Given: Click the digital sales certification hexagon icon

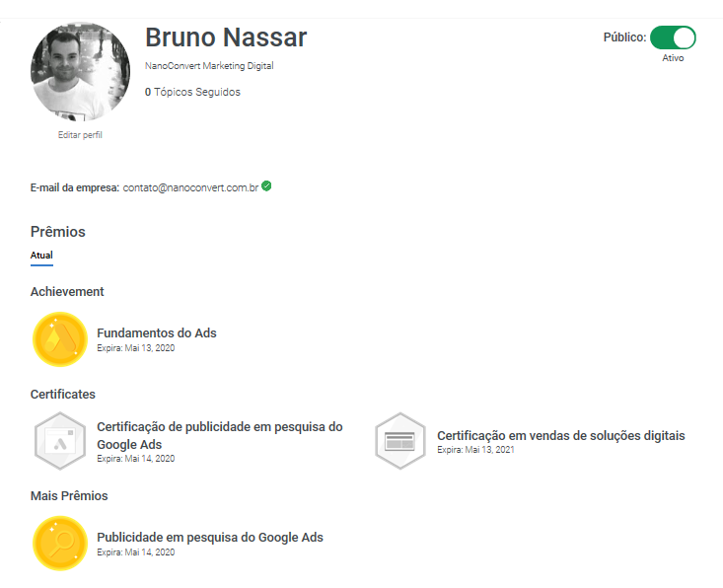Looking at the screenshot, I should [400, 441].
